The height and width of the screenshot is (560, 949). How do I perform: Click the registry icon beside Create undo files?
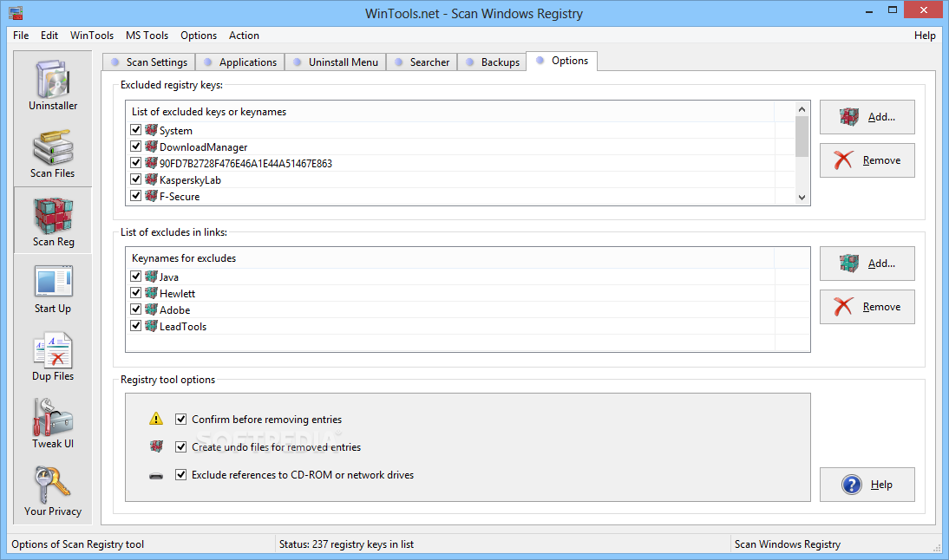point(156,446)
